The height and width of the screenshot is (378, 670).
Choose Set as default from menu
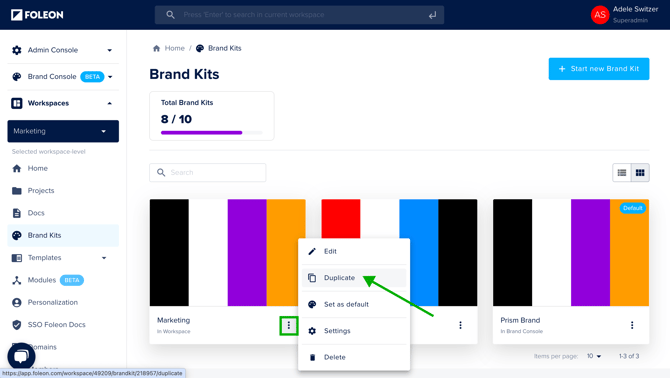coord(354,305)
